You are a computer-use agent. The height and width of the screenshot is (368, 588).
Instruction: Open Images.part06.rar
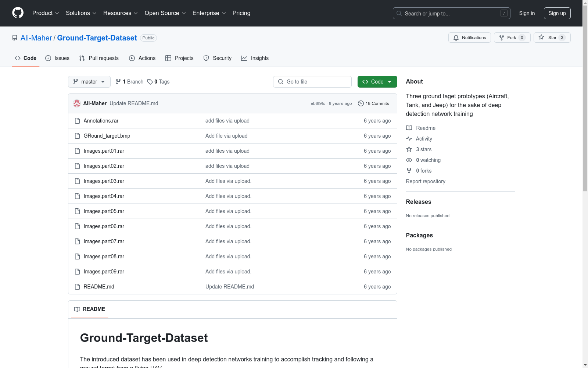pyautogui.click(x=104, y=226)
